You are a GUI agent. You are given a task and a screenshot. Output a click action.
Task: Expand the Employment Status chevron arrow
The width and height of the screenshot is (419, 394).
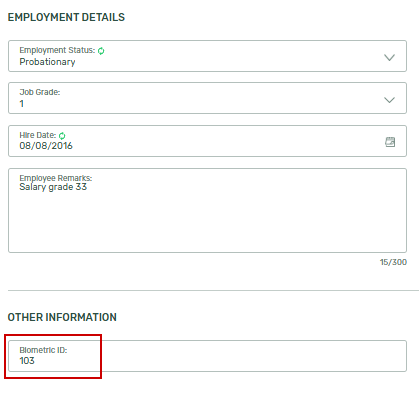point(389,57)
